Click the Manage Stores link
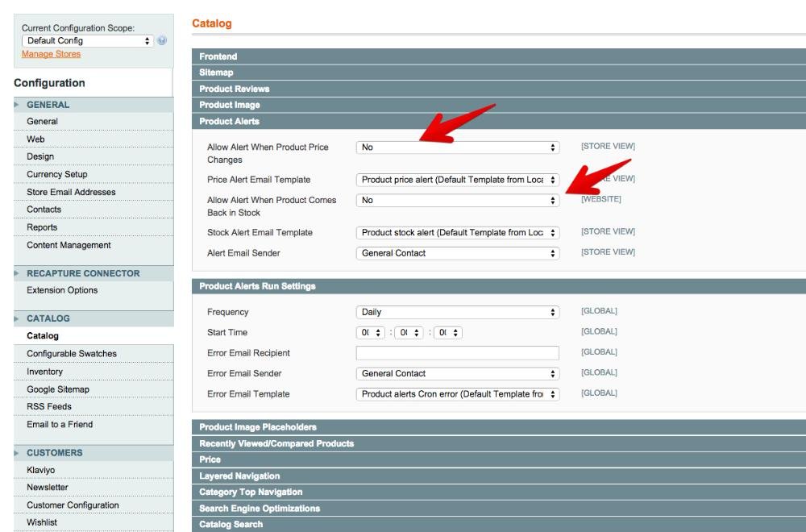 pyautogui.click(x=51, y=54)
